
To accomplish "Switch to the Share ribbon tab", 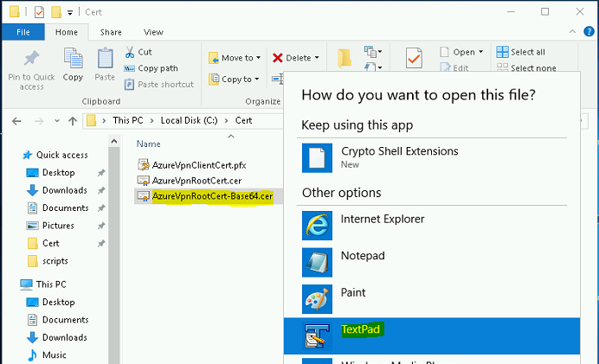I will pyautogui.click(x=111, y=32).
